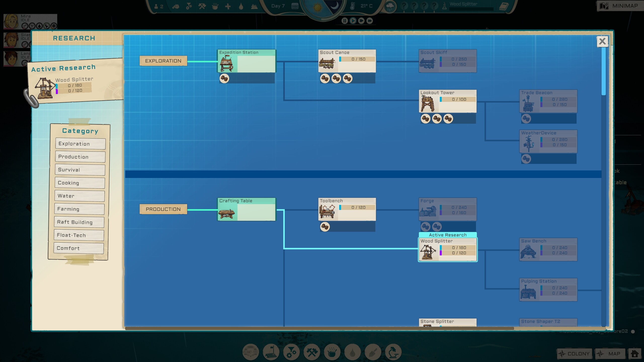Viewport: 644px width, 362px height.
Task: Open the Float-Tec research icon in bottom toolbar
Action: [x=250, y=352]
